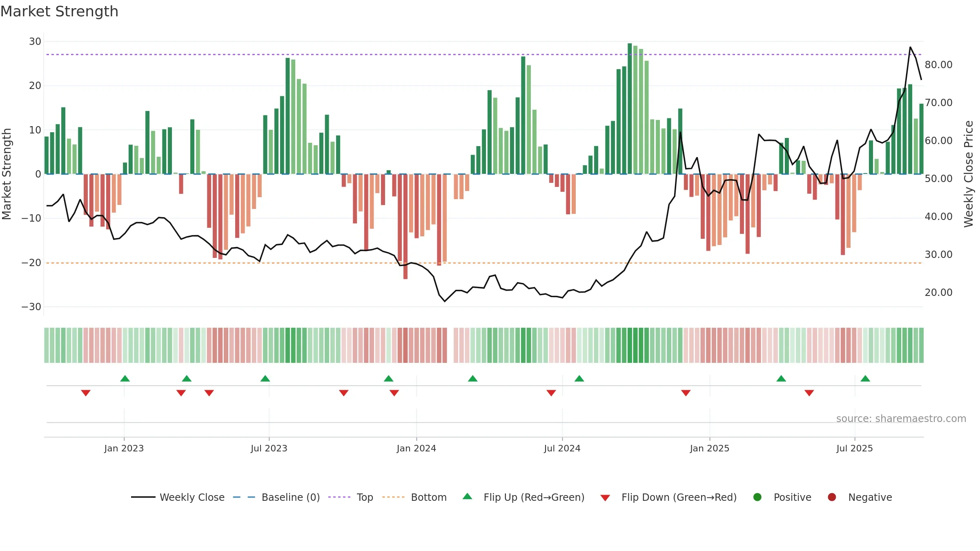Image resolution: width=980 pixels, height=551 pixels.
Task: Select the green Flip Up triangle just after Jul 2024
Action: [579, 378]
